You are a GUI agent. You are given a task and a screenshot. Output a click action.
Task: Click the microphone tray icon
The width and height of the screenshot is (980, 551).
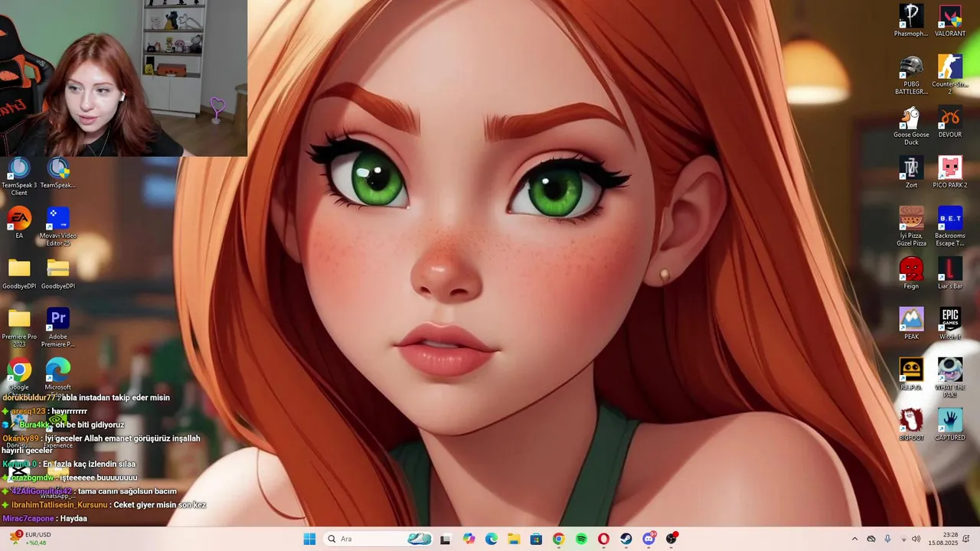click(x=887, y=539)
